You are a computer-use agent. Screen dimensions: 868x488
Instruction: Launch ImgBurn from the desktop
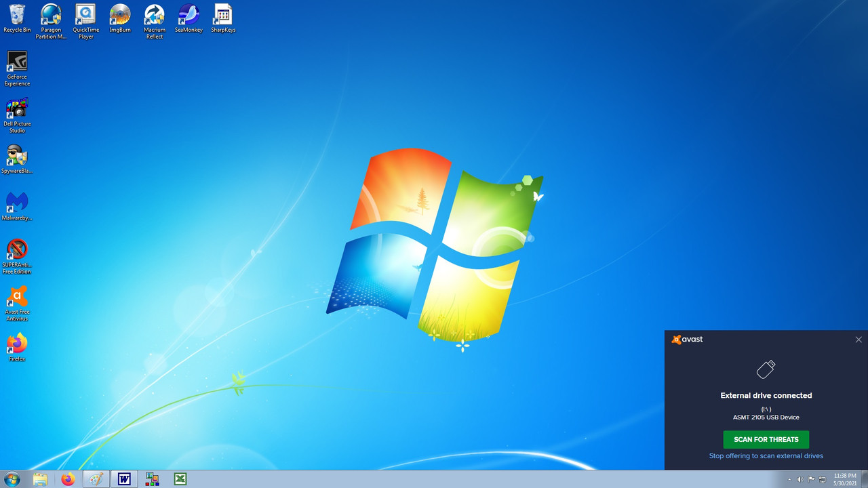click(120, 15)
